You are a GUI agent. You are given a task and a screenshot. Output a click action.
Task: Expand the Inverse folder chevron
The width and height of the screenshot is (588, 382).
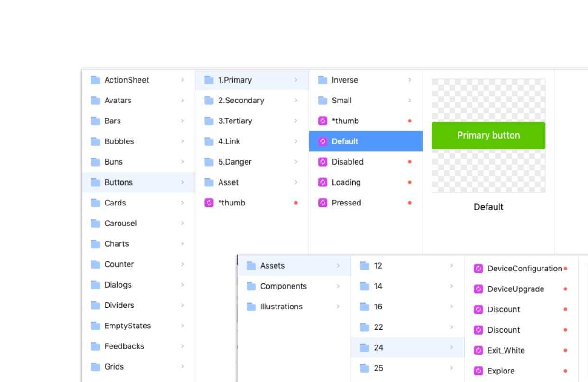click(410, 80)
